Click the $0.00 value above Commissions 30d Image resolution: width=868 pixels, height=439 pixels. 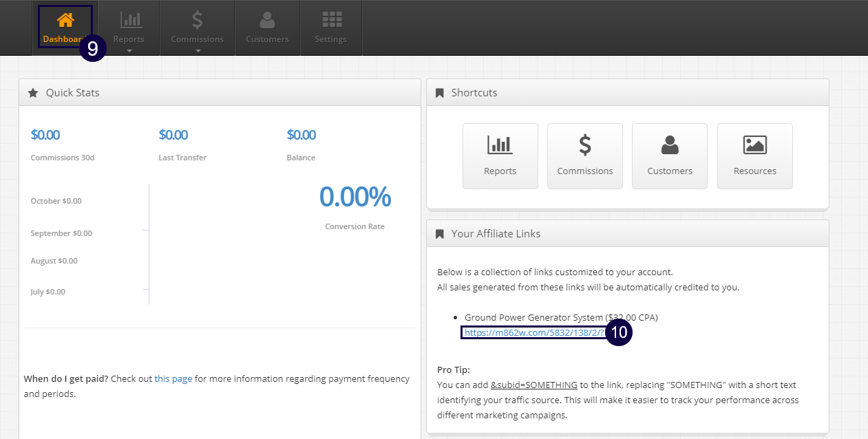pos(45,135)
